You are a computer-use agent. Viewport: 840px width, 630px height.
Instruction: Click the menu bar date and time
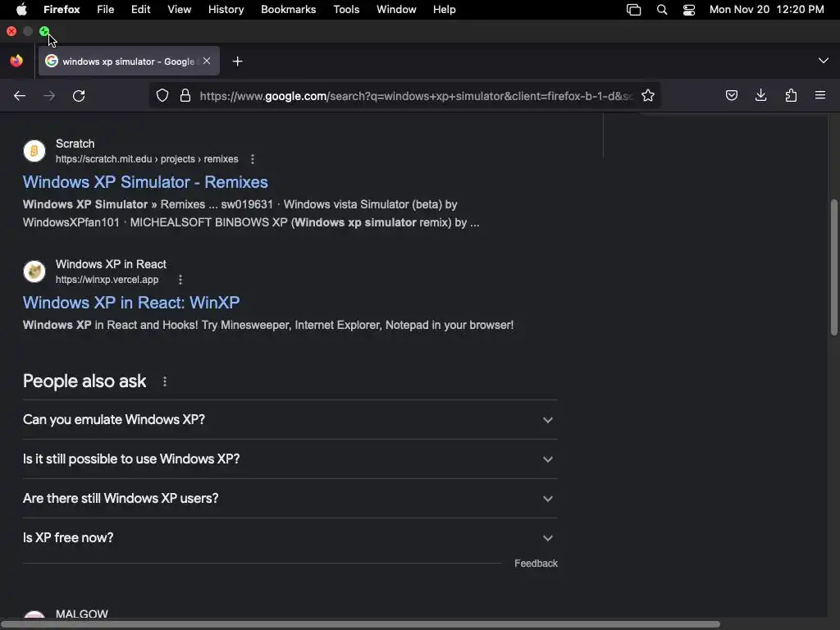click(767, 10)
